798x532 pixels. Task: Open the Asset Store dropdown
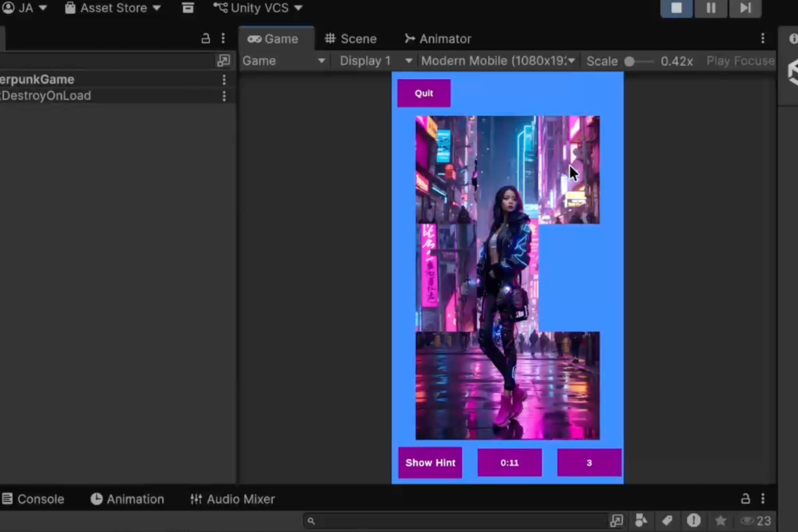113,8
